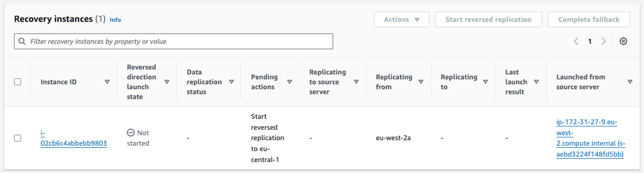Sort by Reversed direction launch state arrow
This screenshot has width=644, height=173.
coord(167,82)
